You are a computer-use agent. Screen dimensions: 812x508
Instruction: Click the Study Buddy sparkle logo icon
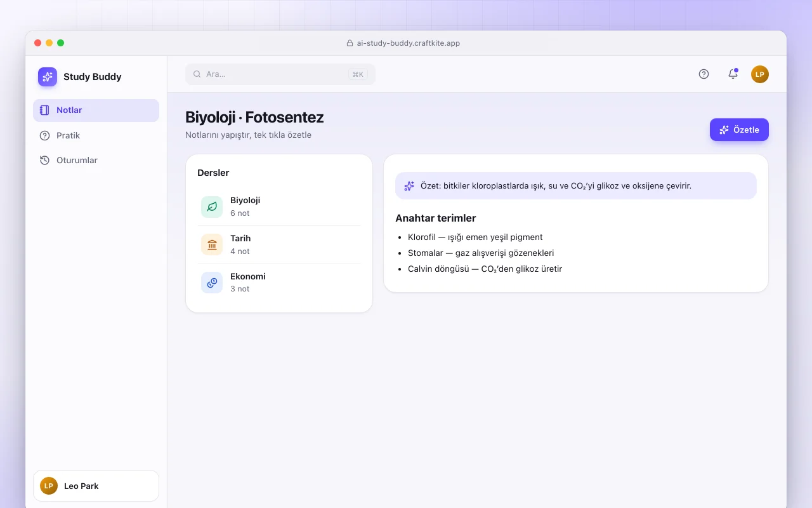[x=48, y=77]
